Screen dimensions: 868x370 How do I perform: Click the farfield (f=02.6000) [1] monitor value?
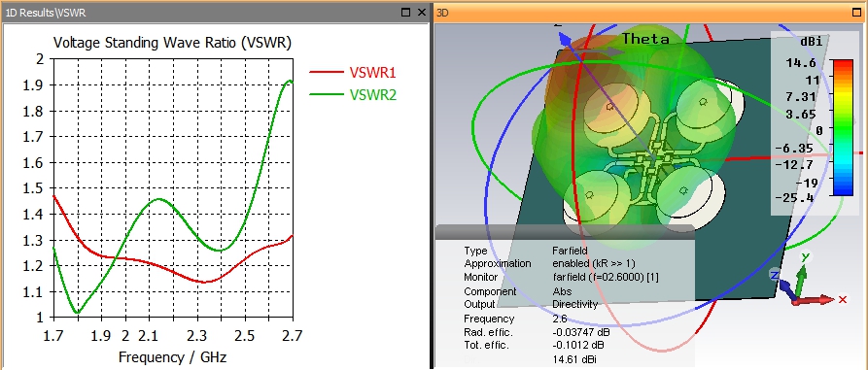[x=606, y=277]
